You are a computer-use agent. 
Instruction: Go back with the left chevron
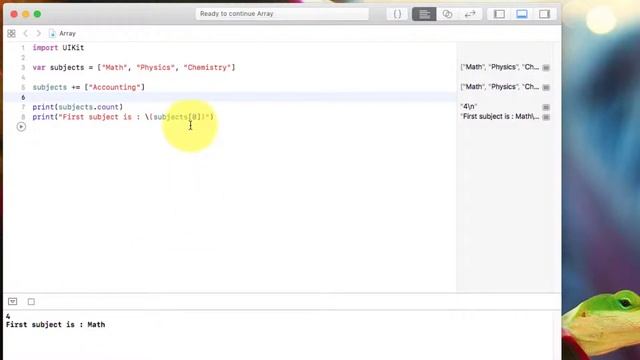tap(26, 33)
